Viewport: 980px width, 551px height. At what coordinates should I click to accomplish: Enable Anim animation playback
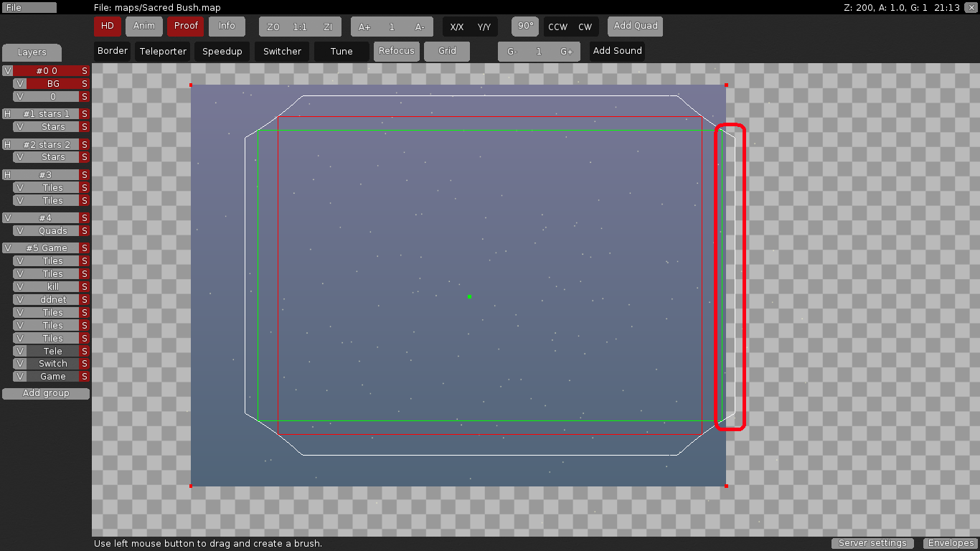(143, 26)
